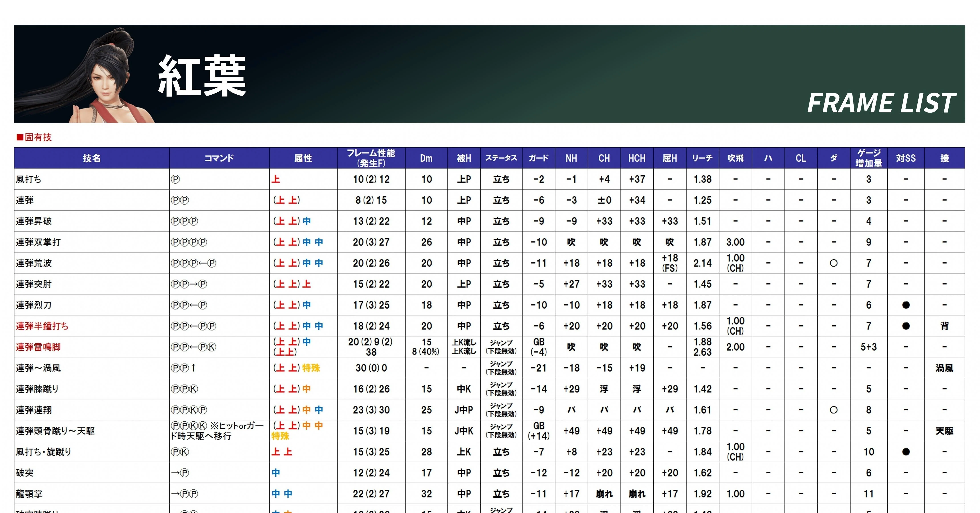Click the move name 破突
This screenshot has height=513, width=980.
pos(25,473)
